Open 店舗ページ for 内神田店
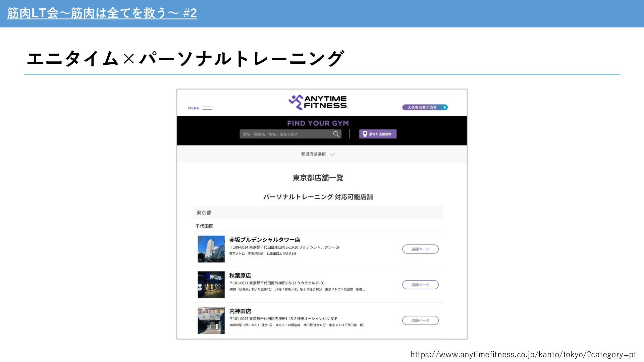Screen dimensions: 644x362 pos(420,320)
